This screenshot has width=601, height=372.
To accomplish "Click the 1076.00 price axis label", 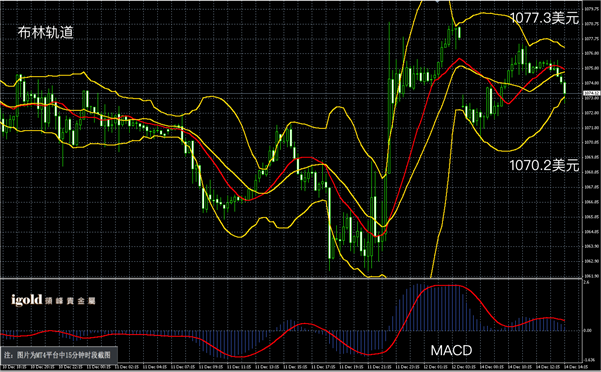I will (591, 53).
